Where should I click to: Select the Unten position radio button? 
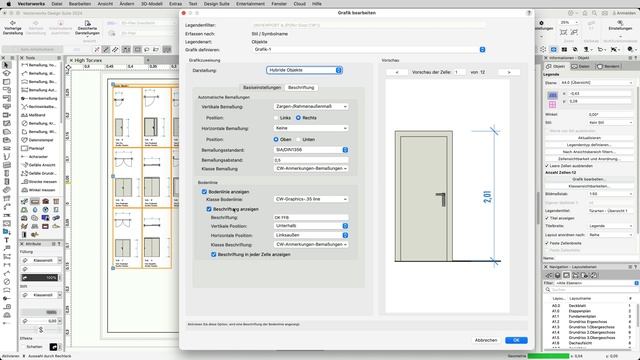pyautogui.click(x=298, y=140)
